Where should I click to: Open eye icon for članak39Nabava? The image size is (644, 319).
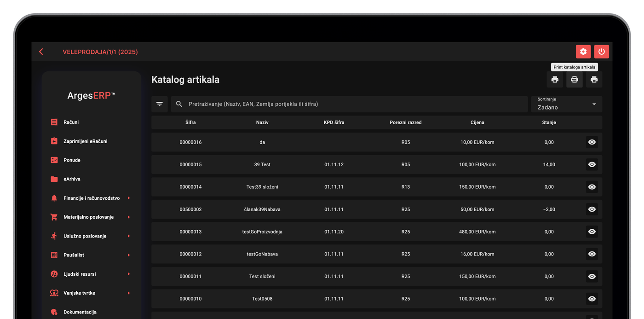pyautogui.click(x=592, y=209)
